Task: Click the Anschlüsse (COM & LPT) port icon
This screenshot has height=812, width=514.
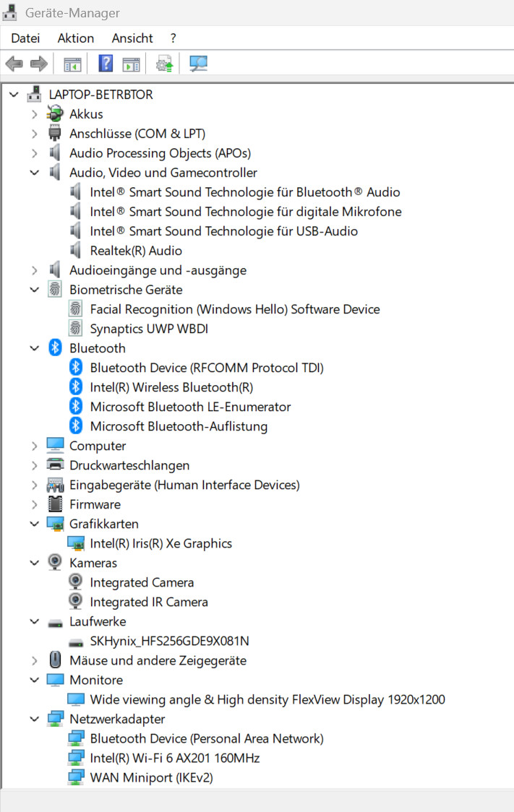Action: pos(54,133)
